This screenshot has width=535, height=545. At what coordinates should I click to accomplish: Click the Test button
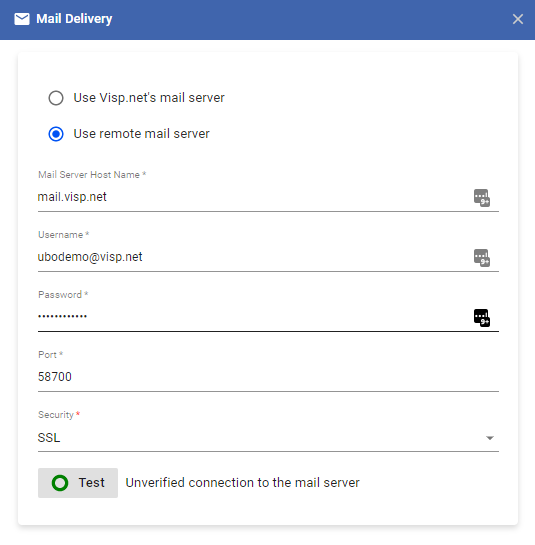(x=78, y=483)
